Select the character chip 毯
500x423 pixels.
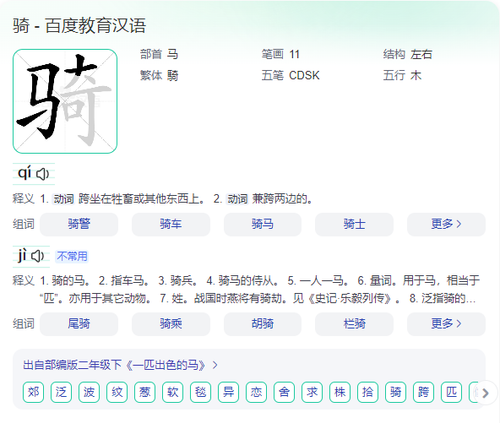[201, 392]
